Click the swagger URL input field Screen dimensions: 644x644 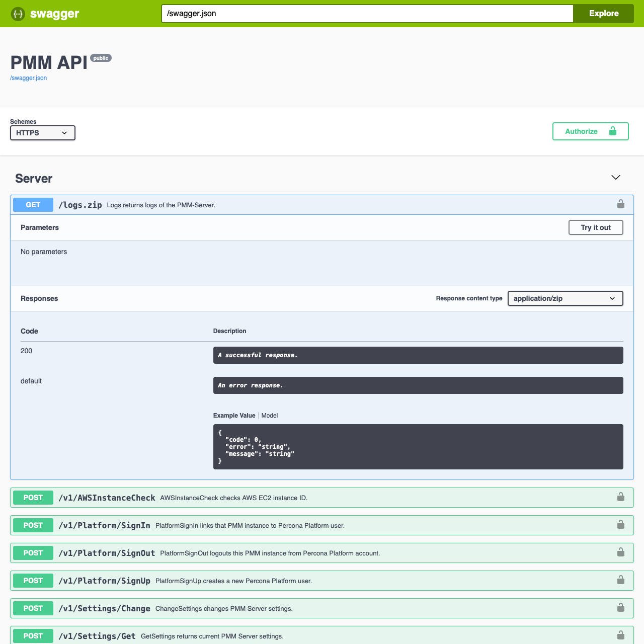click(367, 14)
